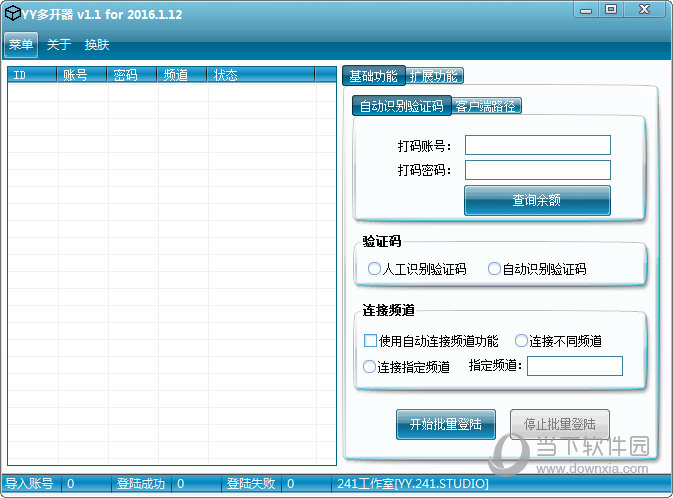Maximize the YY多开器 window
The width and height of the screenshot is (673, 498).
click(611, 9)
